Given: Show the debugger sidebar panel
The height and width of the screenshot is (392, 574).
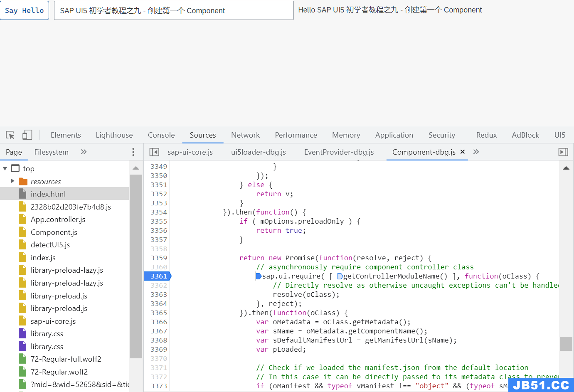Looking at the screenshot, I should [563, 152].
